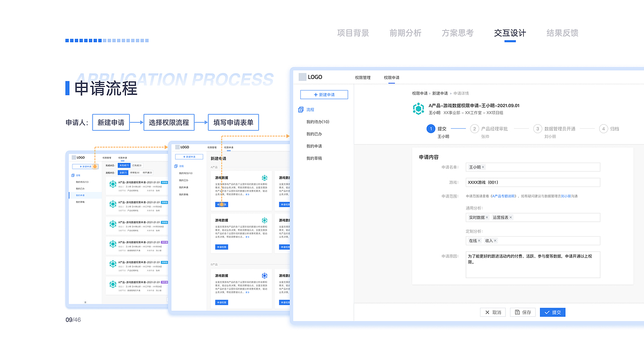
Task: Switch to 权限申请 tab in the left list window
Action: click(x=123, y=157)
